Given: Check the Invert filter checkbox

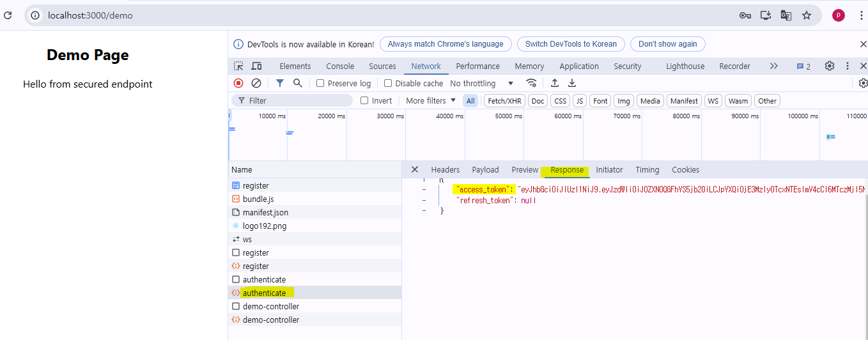Looking at the screenshot, I should [364, 100].
